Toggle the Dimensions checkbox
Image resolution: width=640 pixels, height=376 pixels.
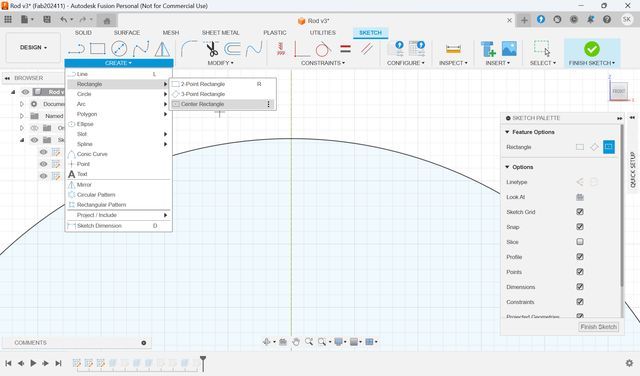pos(580,287)
